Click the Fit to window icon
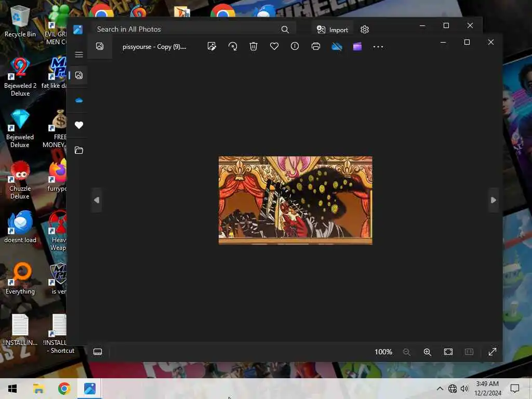 click(448, 352)
